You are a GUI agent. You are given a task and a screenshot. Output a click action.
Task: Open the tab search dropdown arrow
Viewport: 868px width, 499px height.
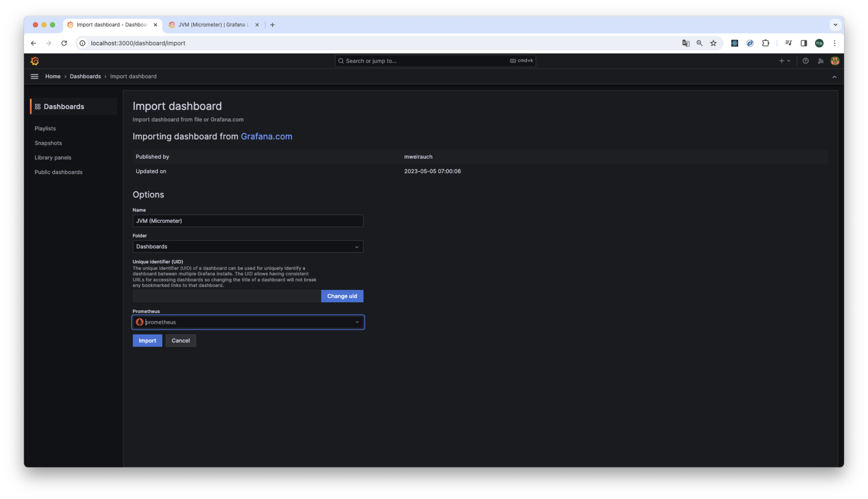click(x=835, y=25)
